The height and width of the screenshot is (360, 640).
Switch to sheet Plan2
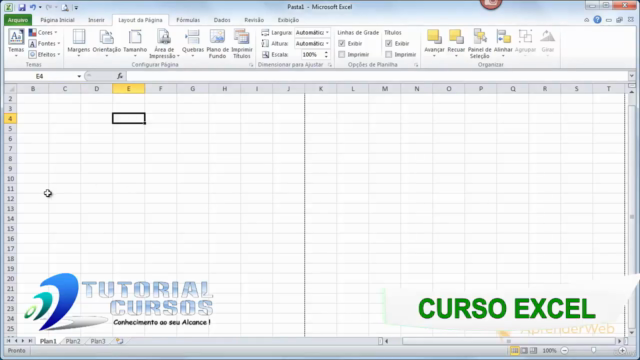[73, 341]
